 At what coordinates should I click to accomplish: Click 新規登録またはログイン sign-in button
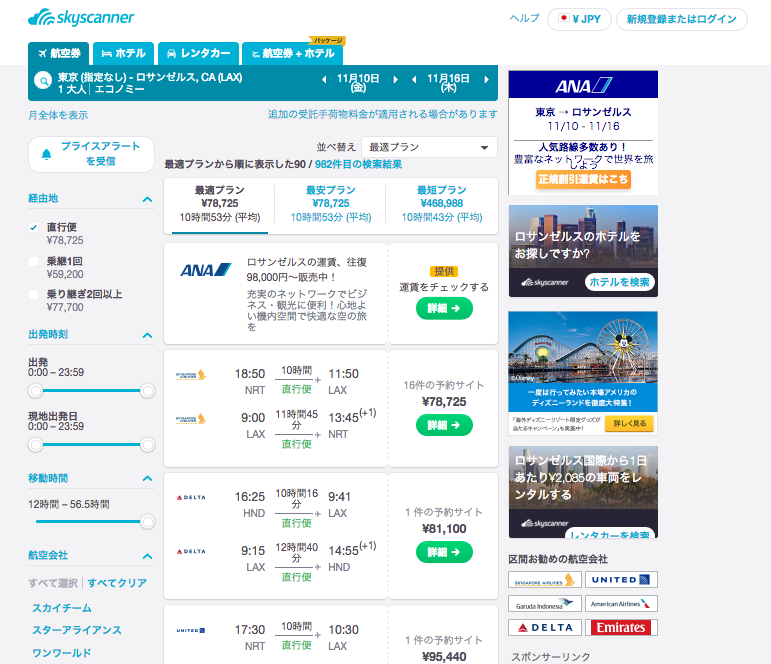click(x=682, y=19)
